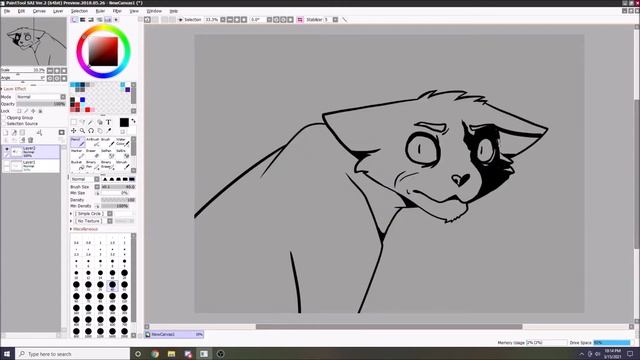Screen dimensions: 640x360
Task: Open the Selection menu
Action: coord(79,11)
